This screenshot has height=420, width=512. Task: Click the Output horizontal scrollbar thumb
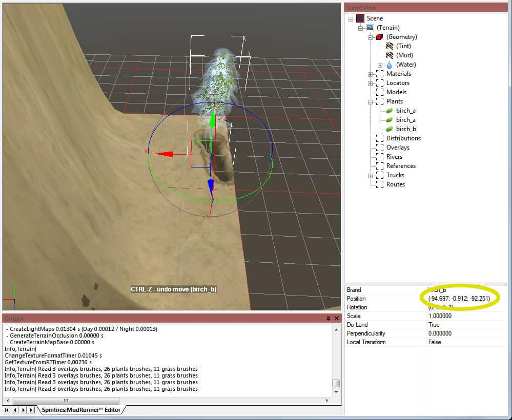point(67,401)
